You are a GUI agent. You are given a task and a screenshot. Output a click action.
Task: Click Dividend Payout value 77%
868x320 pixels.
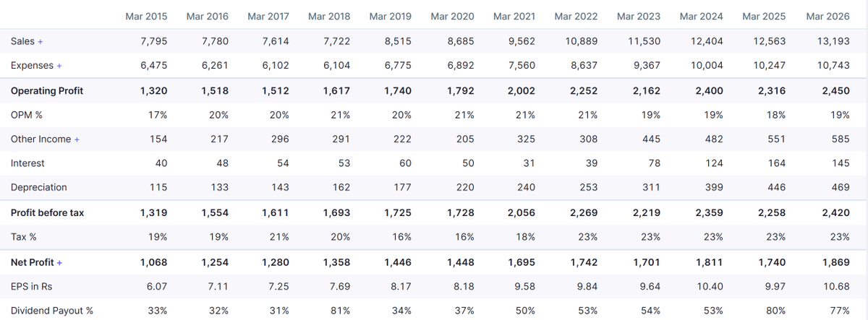point(841,311)
